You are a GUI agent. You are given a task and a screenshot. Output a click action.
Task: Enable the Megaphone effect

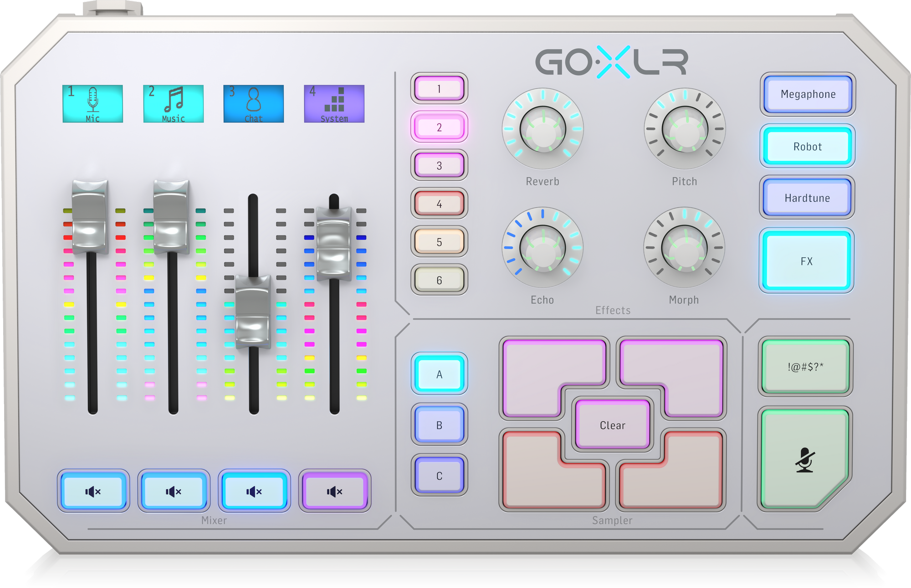tap(808, 94)
